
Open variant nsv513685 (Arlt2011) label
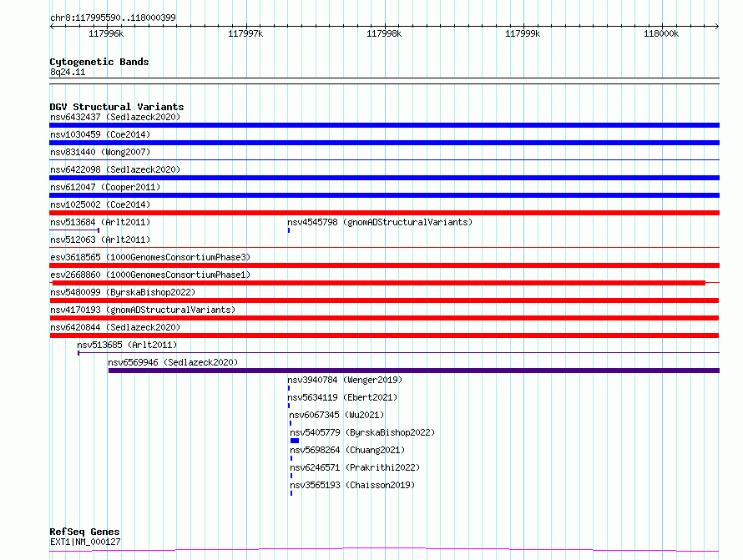tap(127, 345)
